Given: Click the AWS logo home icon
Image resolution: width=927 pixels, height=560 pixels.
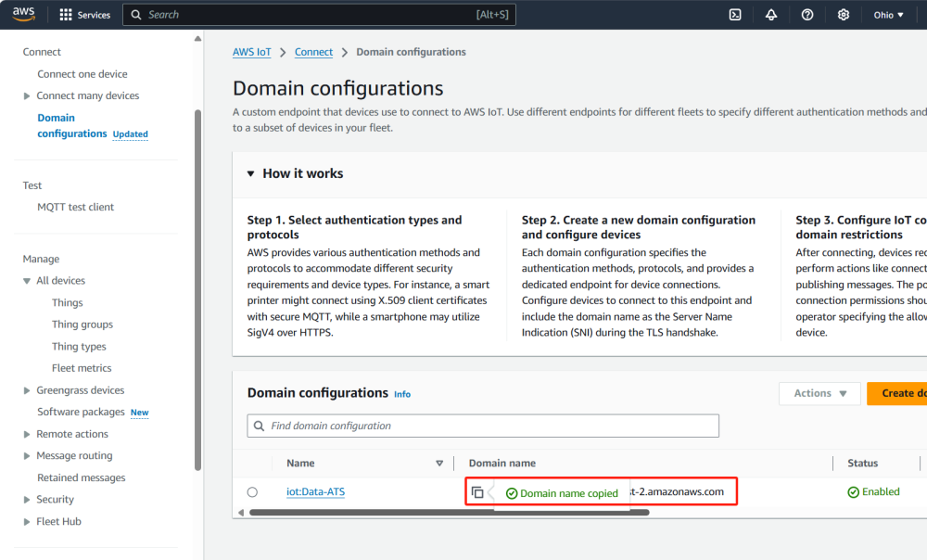Looking at the screenshot, I should click(24, 14).
